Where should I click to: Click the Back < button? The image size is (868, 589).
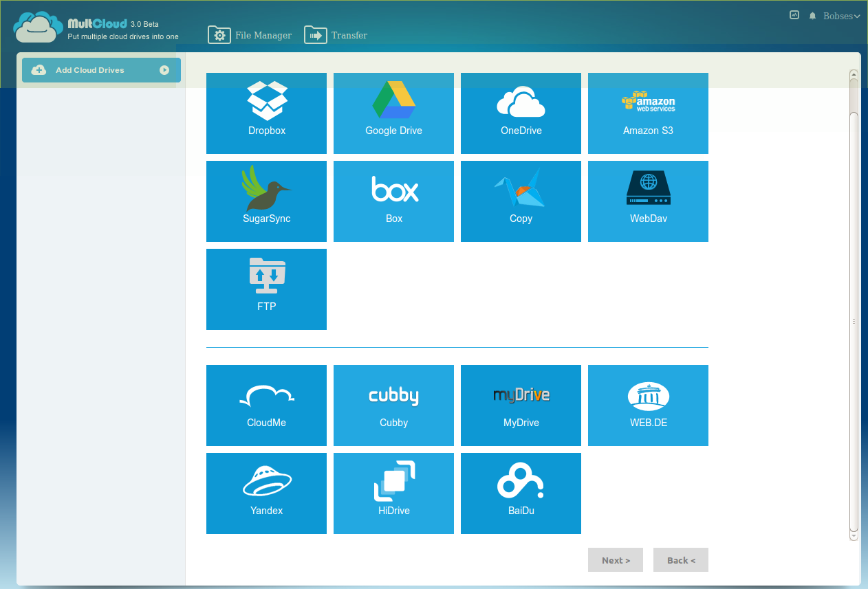pyautogui.click(x=681, y=560)
